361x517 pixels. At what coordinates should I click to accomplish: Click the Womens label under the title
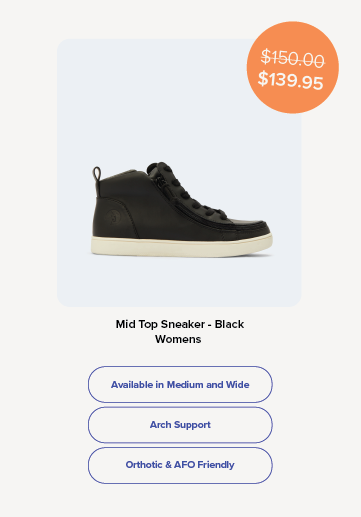pos(178,339)
